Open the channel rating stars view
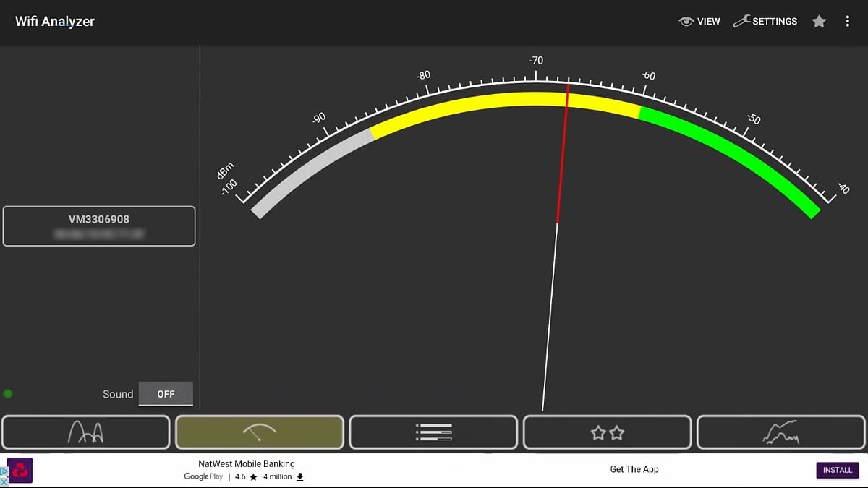This screenshot has height=488, width=868. point(607,432)
